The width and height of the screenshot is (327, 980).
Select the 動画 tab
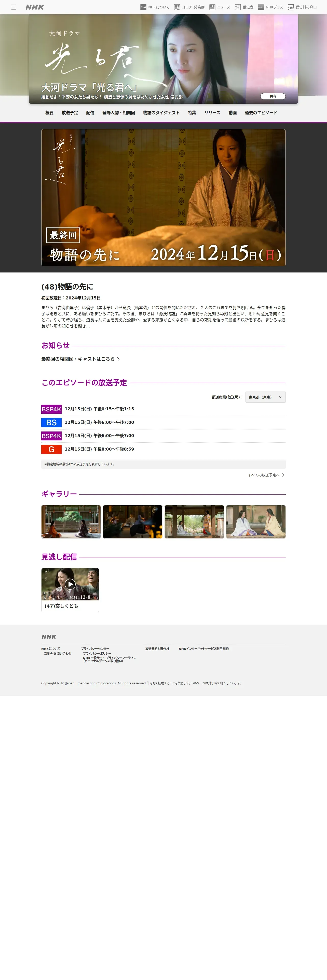click(x=233, y=113)
